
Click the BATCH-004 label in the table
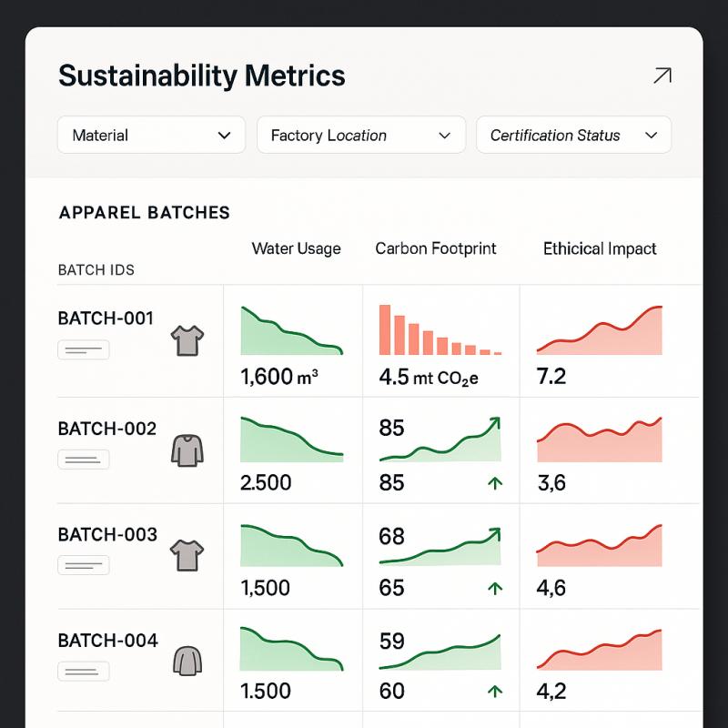[107, 641]
